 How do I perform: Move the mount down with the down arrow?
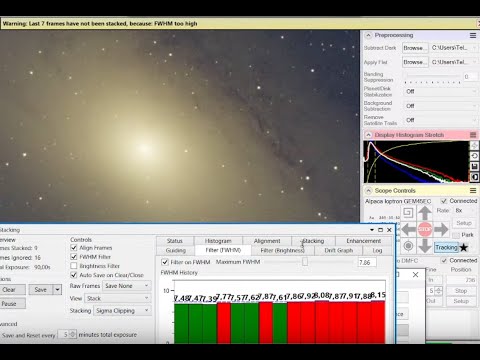[x=425, y=246]
